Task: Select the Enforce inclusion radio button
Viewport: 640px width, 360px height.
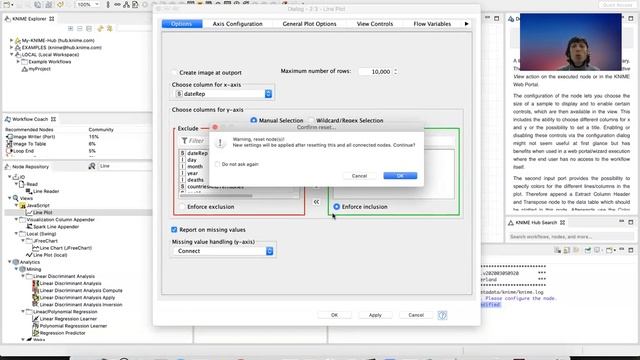Action: [337, 207]
